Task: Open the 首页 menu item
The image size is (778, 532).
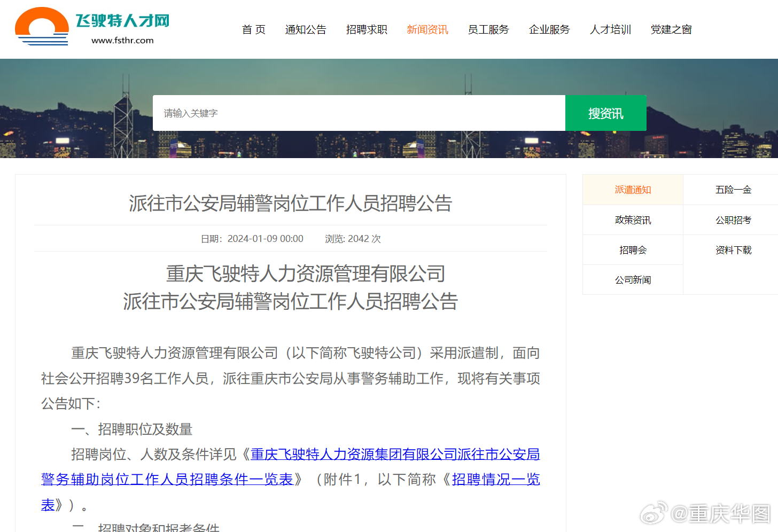Action: coord(254,29)
